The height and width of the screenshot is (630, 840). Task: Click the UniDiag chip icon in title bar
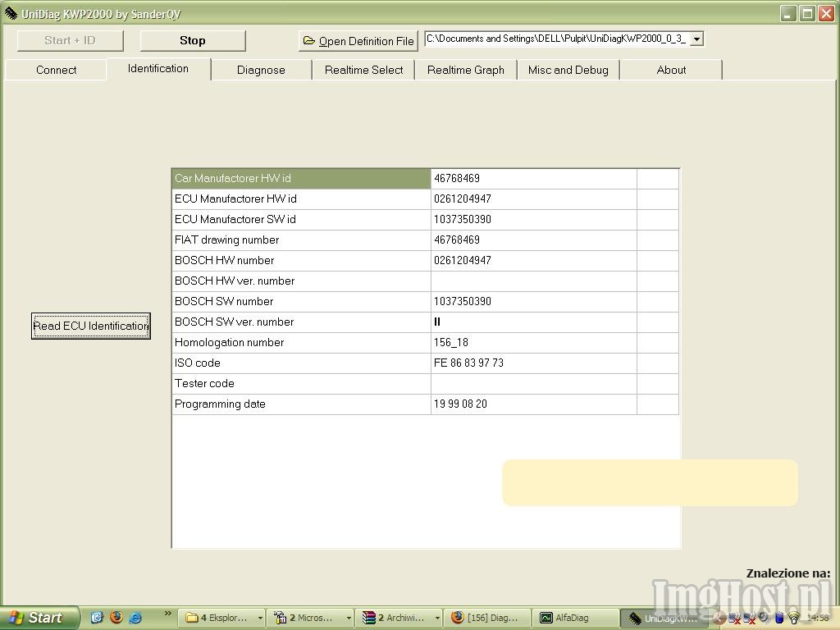11,13
